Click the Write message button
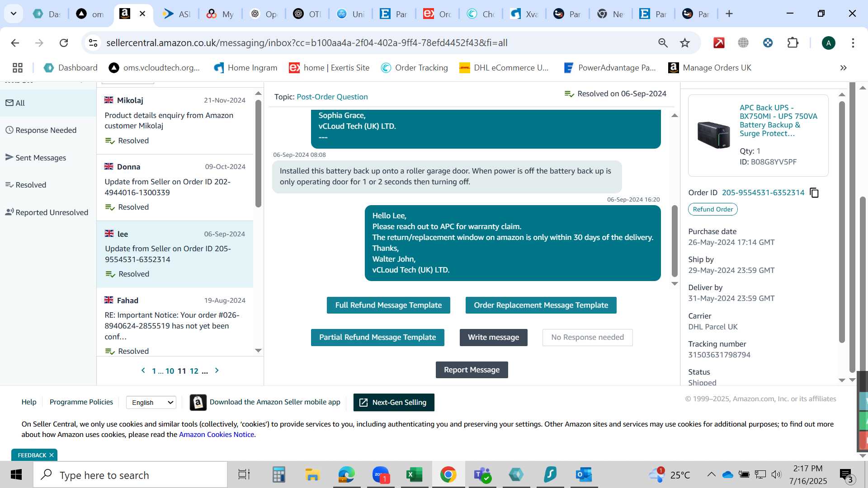Screen dimensions: 868x488 click(493, 338)
